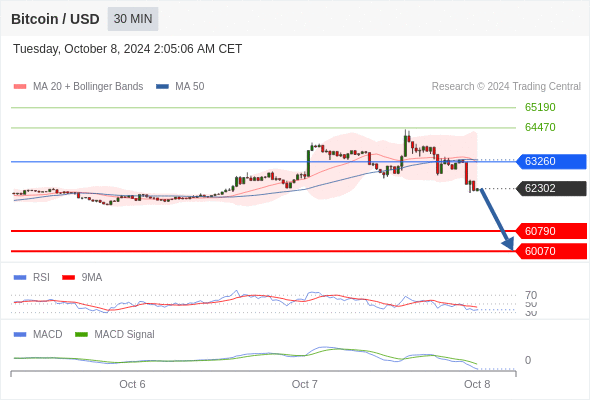Click the RSI legend swatch
This screenshot has height=400, width=590.
(20, 278)
